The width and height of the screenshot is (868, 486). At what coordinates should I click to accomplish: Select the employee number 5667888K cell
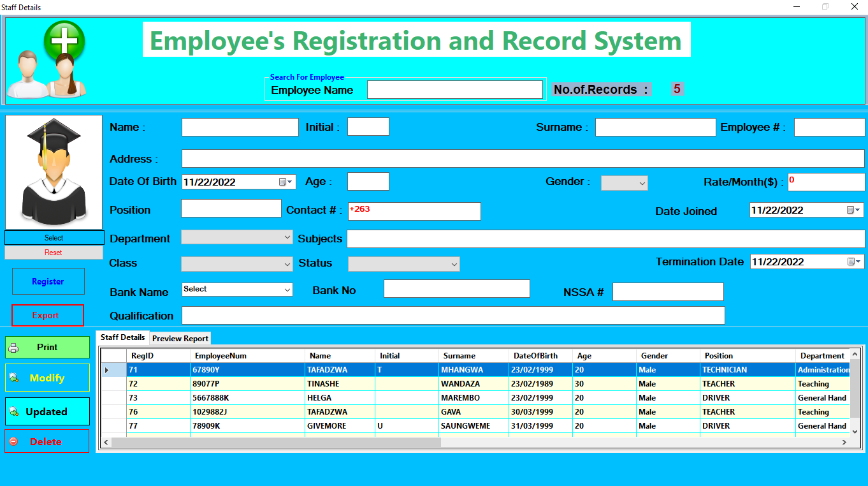pyautogui.click(x=247, y=398)
